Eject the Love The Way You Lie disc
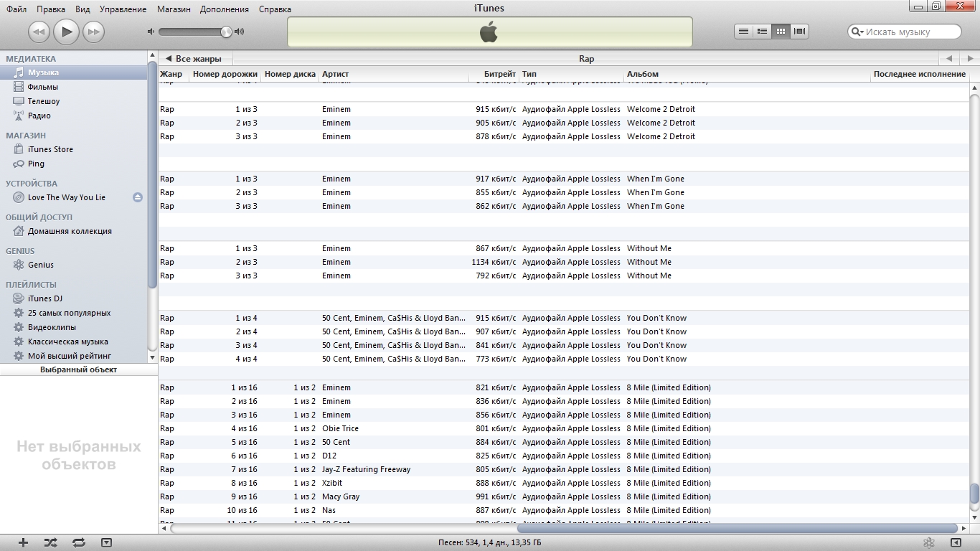 (x=138, y=197)
